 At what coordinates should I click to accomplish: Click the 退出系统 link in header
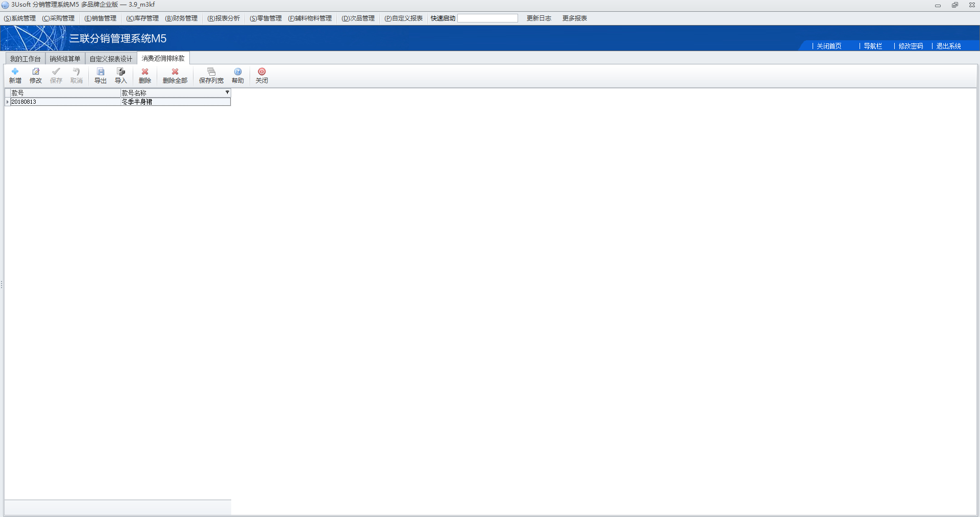pyautogui.click(x=948, y=46)
